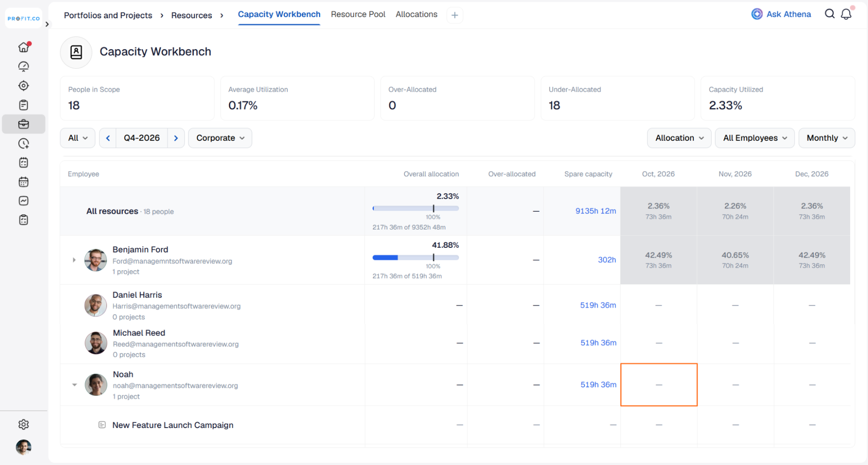Open the All filter dropdown

[x=78, y=138]
